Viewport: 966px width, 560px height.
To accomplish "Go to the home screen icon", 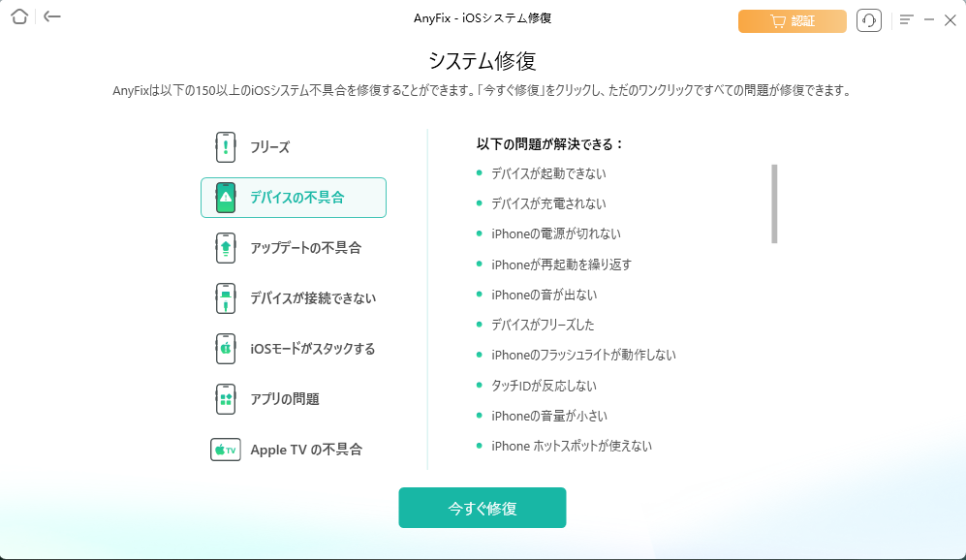I will point(19,16).
